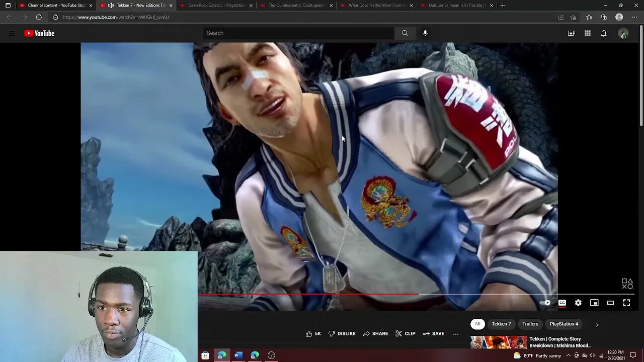
Task: Open the clock and date in the taskbar
Action: [x=615, y=355]
